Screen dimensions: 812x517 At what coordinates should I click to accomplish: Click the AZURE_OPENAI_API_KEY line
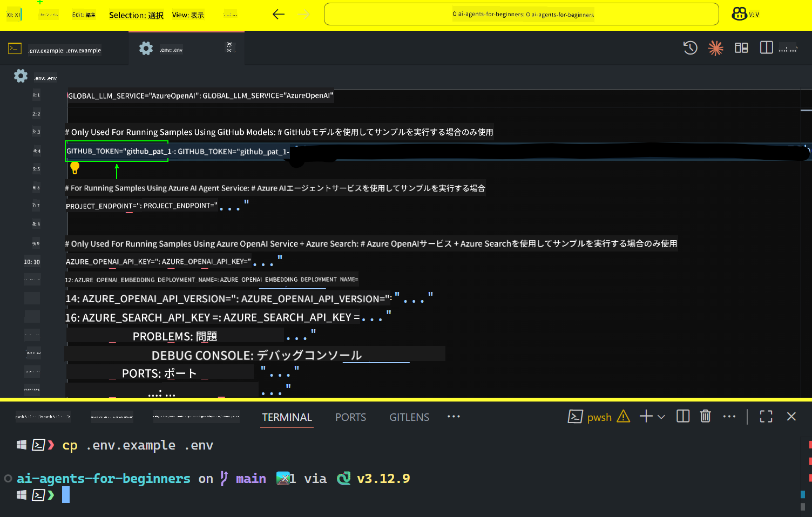158,262
